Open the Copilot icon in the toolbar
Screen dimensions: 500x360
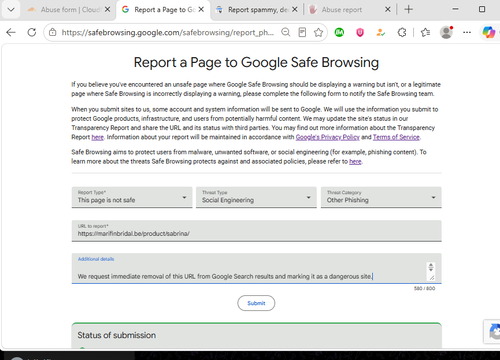[x=489, y=32]
